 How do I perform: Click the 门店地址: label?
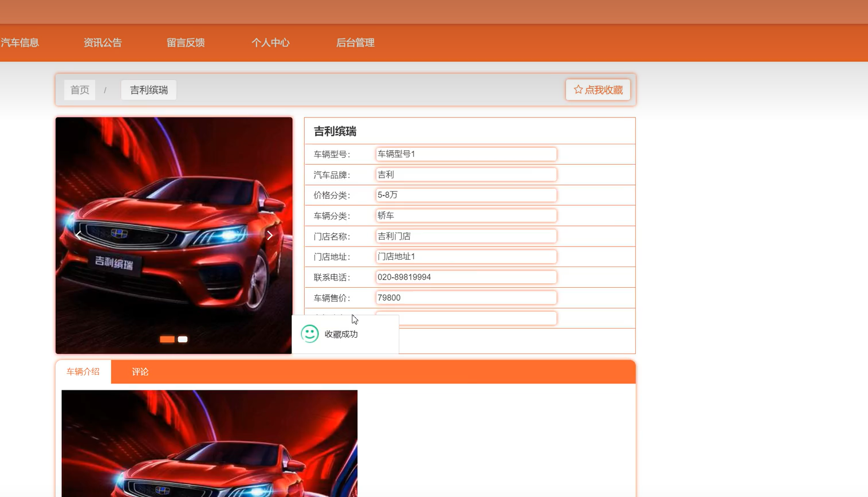(332, 257)
